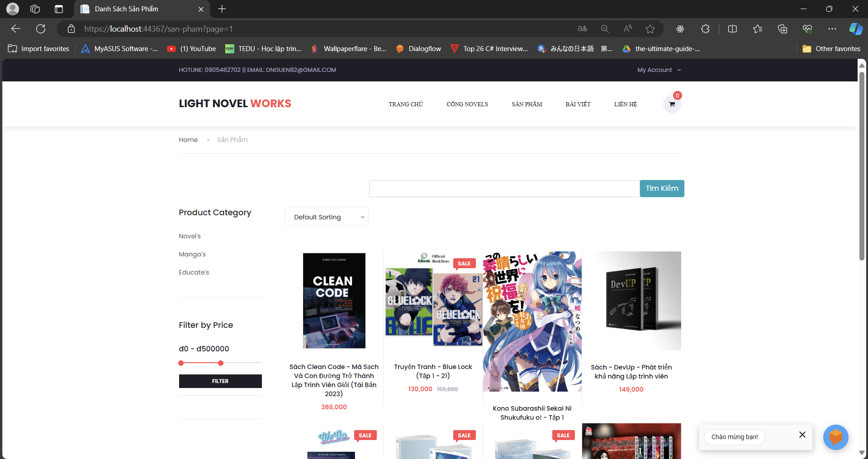The width and height of the screenshot is (868, 459).
Task: Open Other favorites folder
Action: tap(831, 49)
